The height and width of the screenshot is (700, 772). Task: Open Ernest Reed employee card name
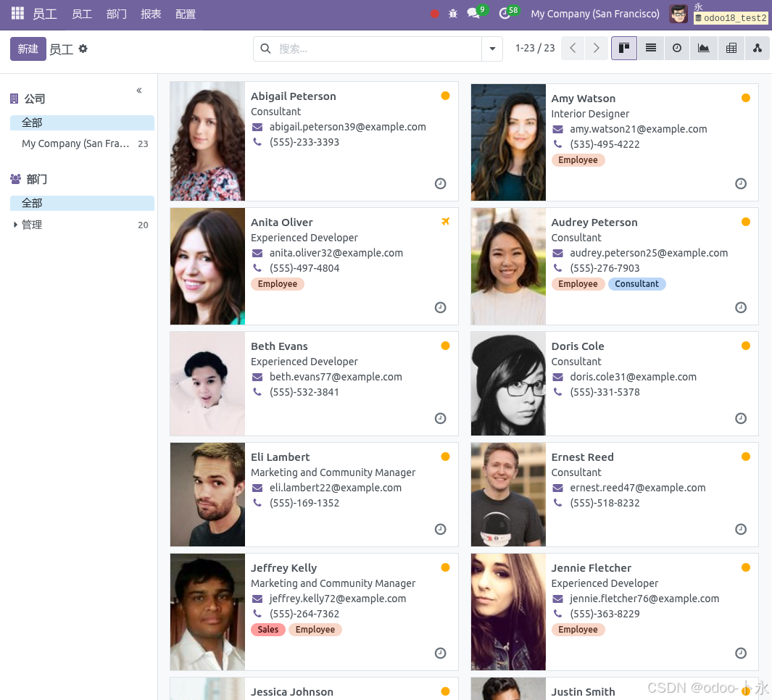tap(583, 457)
